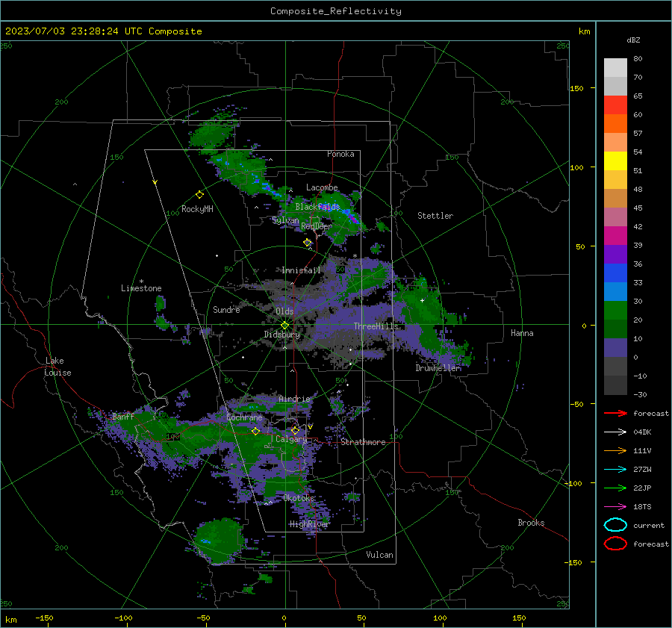Click the Airdrie city label
The width and height of the screenshot is (672, 628).
pos(294,399)
